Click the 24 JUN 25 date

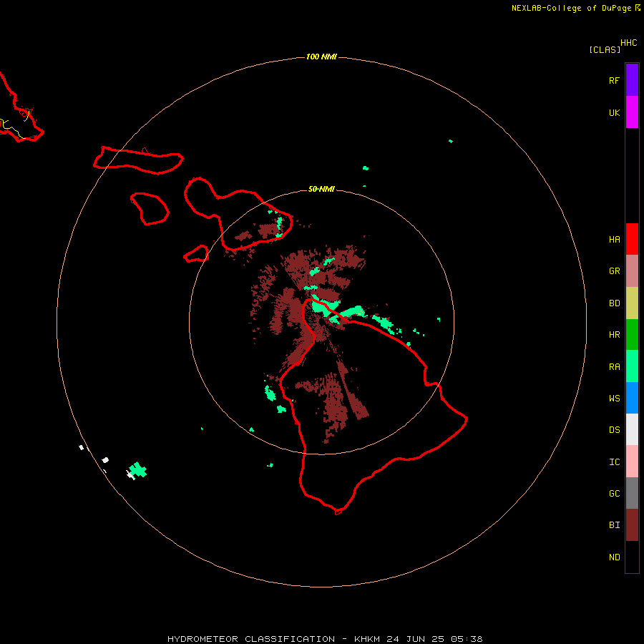click(x=416, y=639)
